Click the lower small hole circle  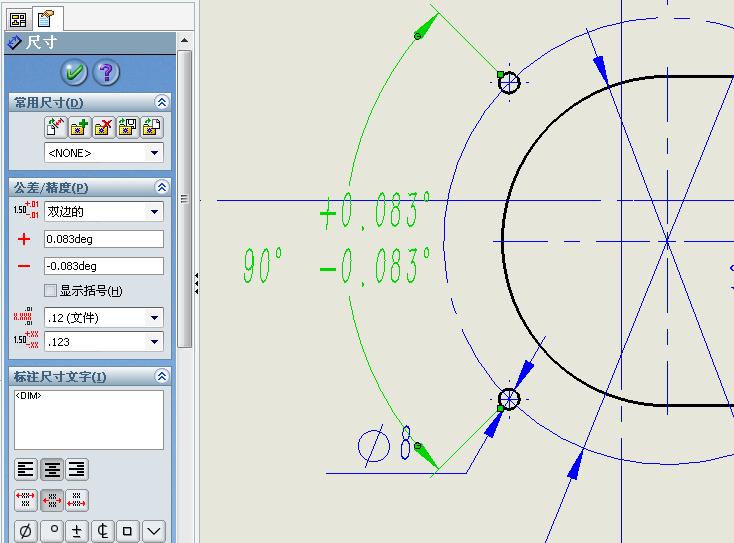(509, 399)
